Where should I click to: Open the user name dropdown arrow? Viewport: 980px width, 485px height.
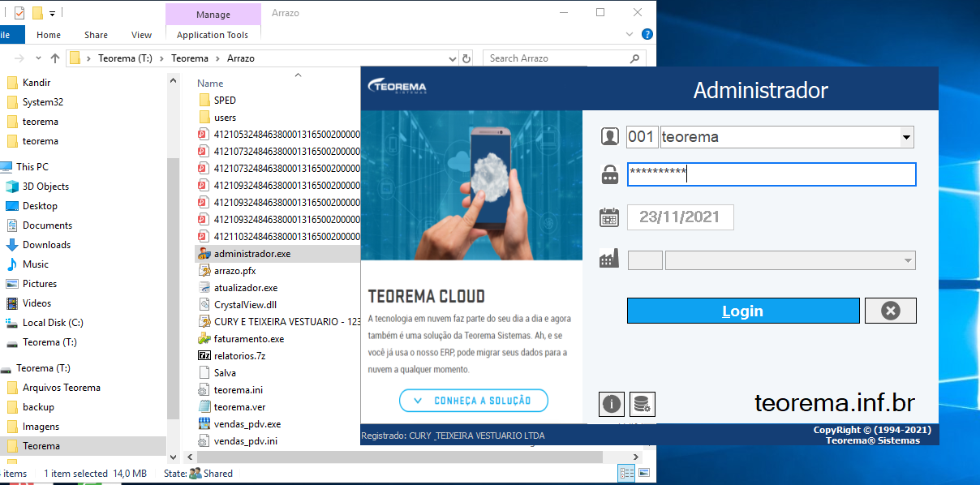tap(907, 137)
